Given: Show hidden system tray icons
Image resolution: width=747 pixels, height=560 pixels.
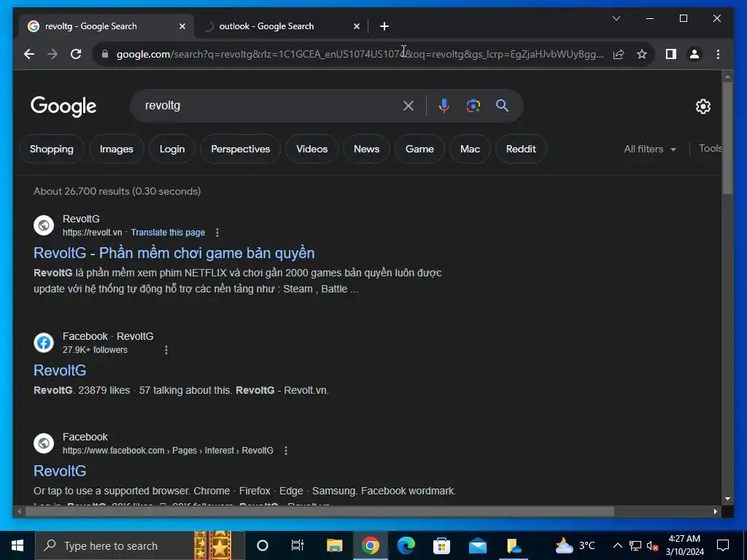Looking at the screenshot, I should coord(617,545).
